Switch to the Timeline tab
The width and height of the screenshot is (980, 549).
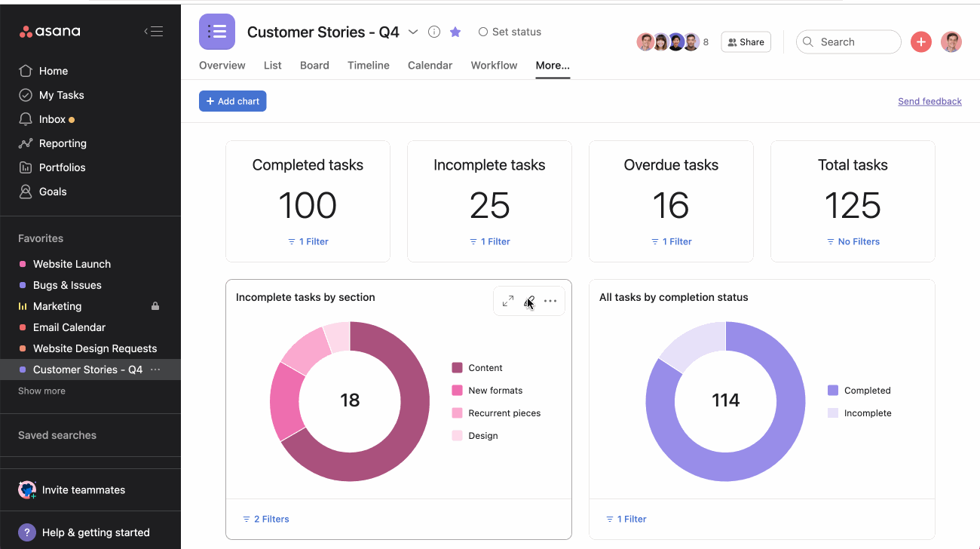[368, 66]
